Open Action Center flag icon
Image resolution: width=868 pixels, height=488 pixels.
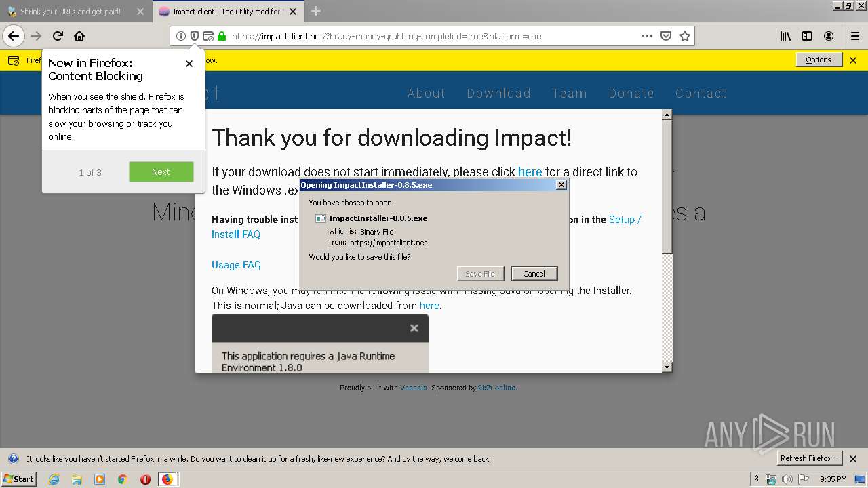pos(803,479)
